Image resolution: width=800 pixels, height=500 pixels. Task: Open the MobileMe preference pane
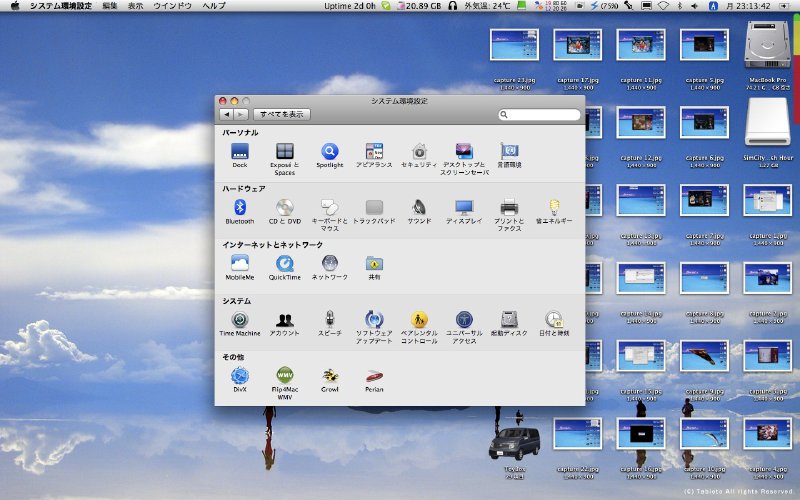[x=240, y=264]
